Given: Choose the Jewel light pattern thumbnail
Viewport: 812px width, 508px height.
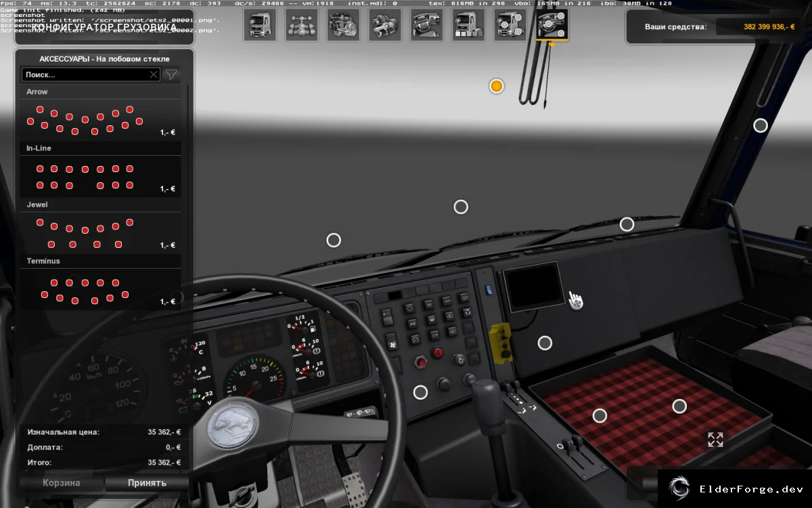Looking at the screenshot, I should click(x=101, y=232).
